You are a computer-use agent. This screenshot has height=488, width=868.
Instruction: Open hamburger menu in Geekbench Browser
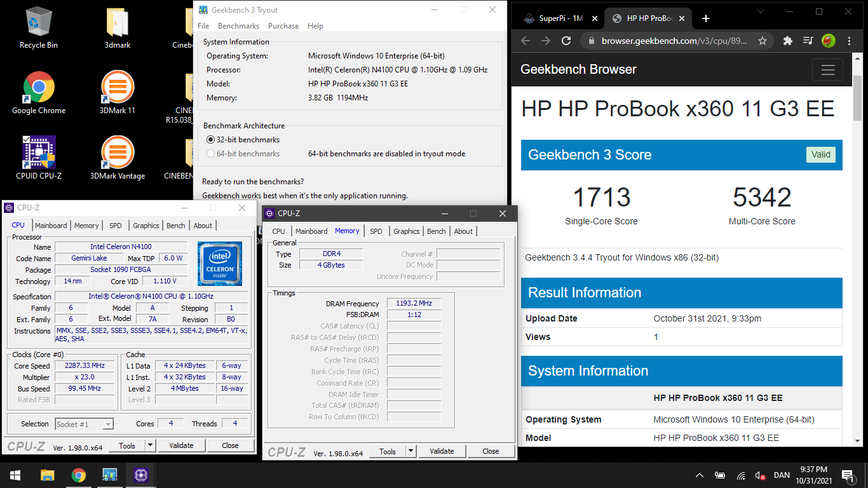pos(827,70)
